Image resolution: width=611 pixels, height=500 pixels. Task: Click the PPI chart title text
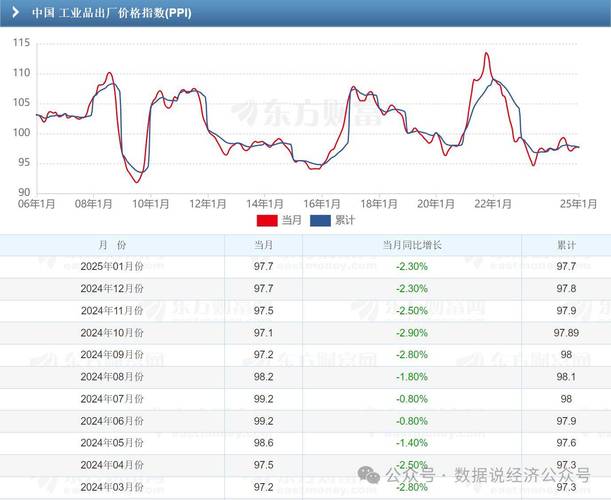pos(112,13)
